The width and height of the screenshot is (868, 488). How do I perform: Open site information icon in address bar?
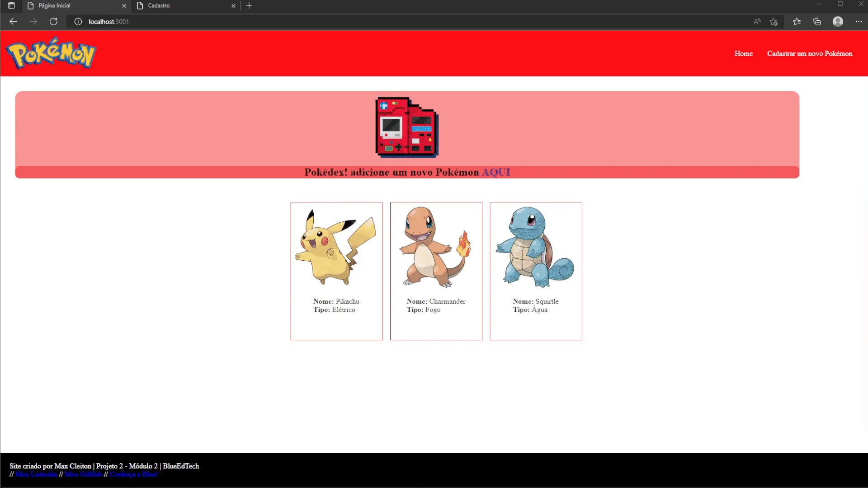point(78,22)
